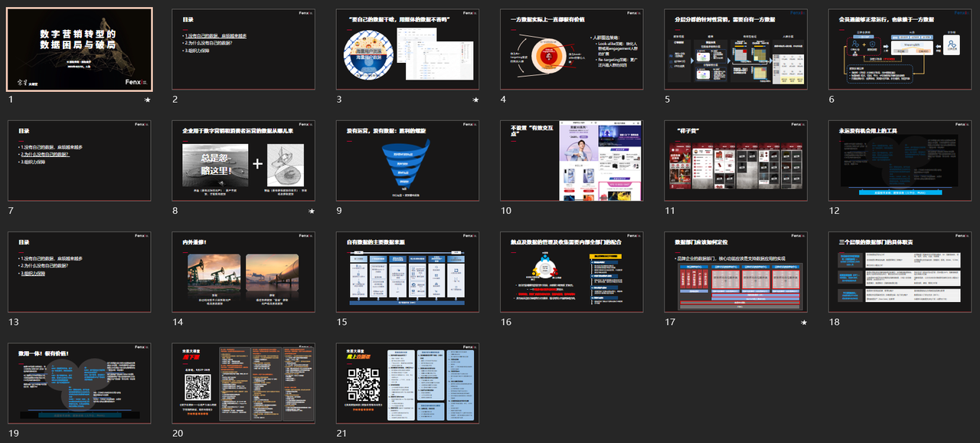The height and width of the screenshot is (443, 980).
Task: Select slide 20 with the orange QR code panel
Action: click(243, 383)
